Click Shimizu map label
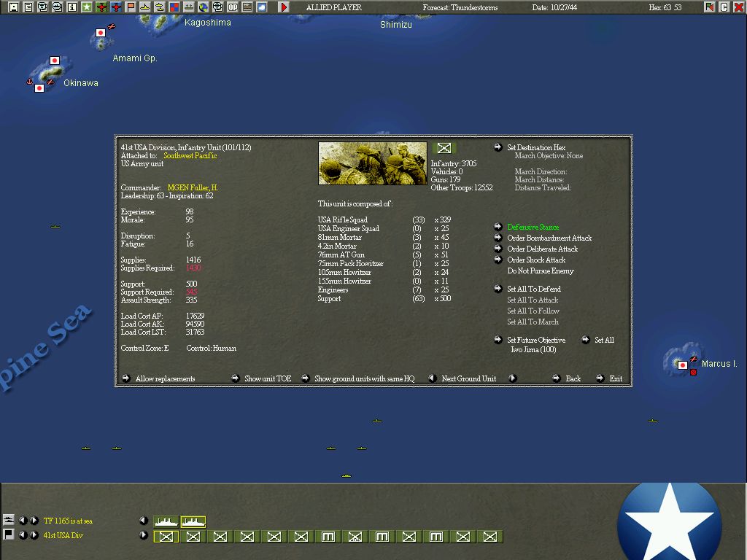The width and height of the screenshot is (747, 560). point(396,24)
